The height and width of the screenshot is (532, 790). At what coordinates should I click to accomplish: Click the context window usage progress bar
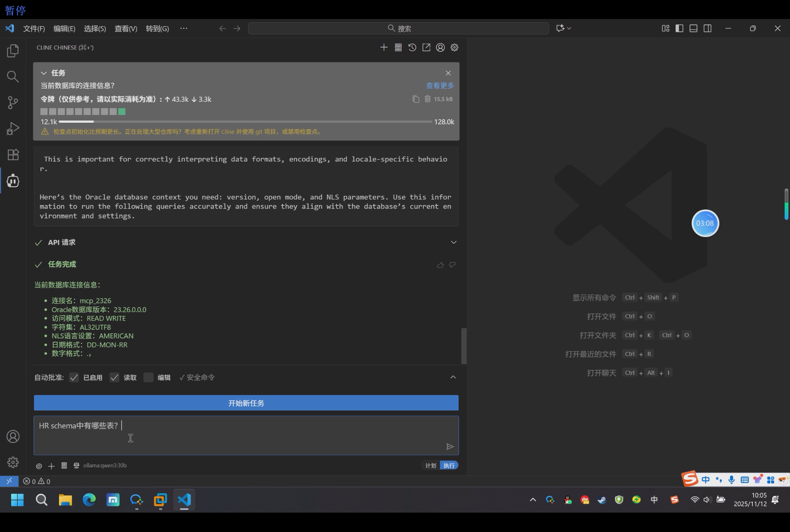click(245, 122)
